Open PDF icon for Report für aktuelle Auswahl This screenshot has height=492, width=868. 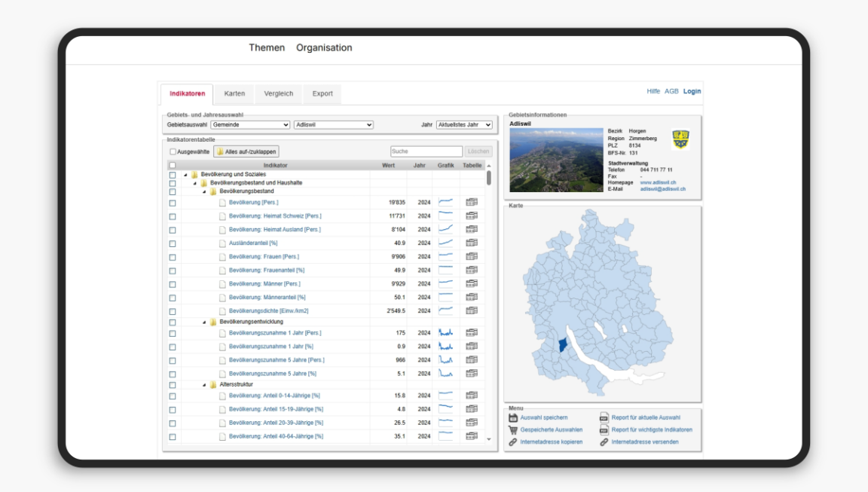[x=604, y=417]
